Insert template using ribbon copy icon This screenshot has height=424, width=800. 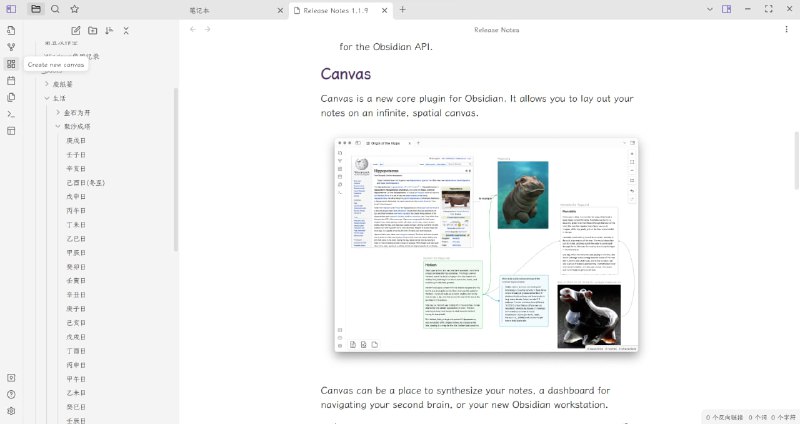11,97
